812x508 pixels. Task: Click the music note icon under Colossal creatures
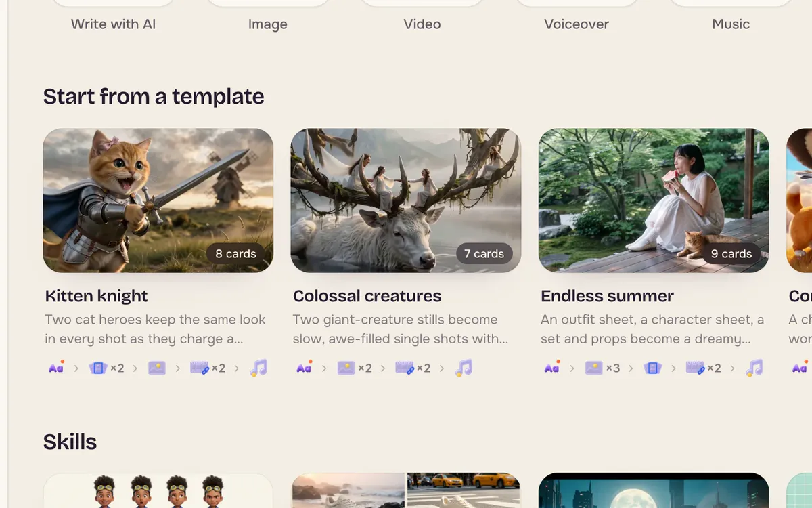[x=464, y=368]
